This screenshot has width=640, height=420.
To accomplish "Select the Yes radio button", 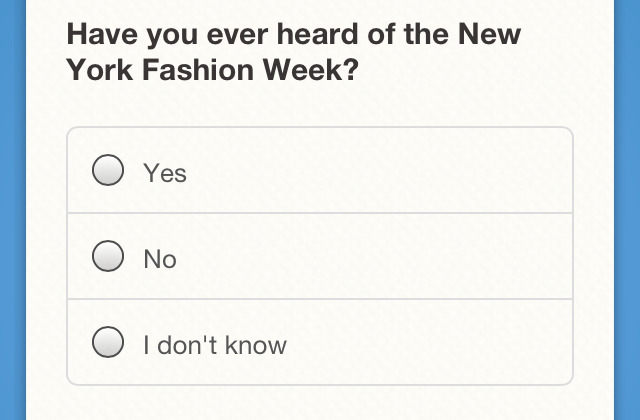I will (x=108, y=170).
